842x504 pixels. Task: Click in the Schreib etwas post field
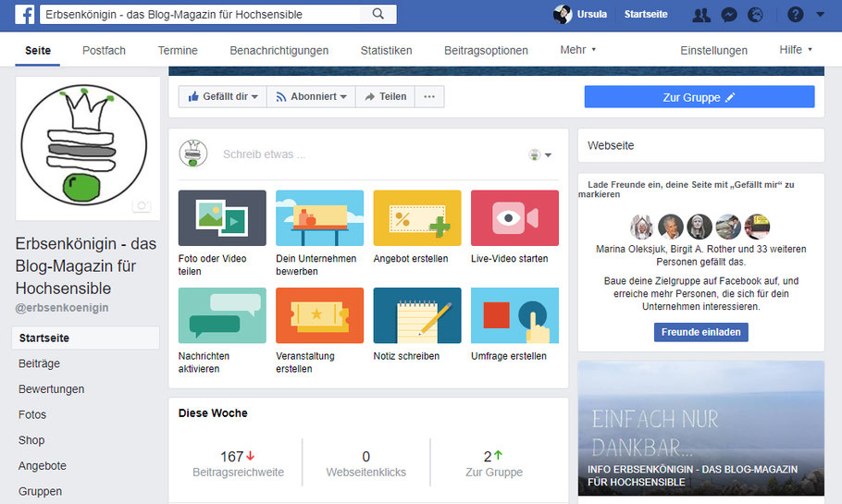tap(370, 154)
